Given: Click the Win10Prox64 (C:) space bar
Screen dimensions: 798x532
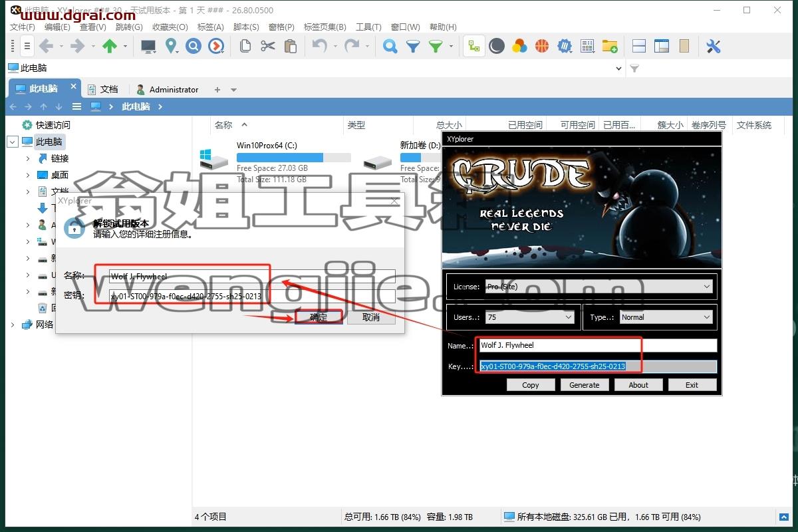Looking at the screenshot, I should [x=293, y=158].
